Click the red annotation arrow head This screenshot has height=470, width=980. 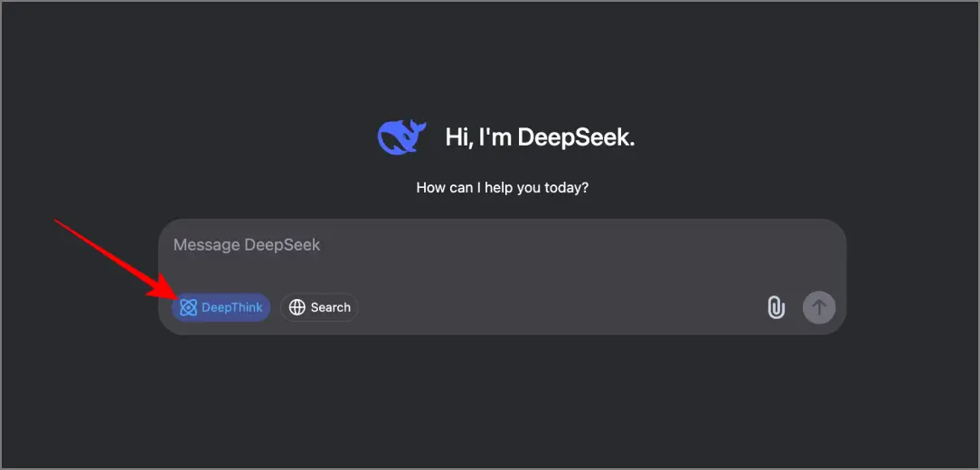pos(161,291)
